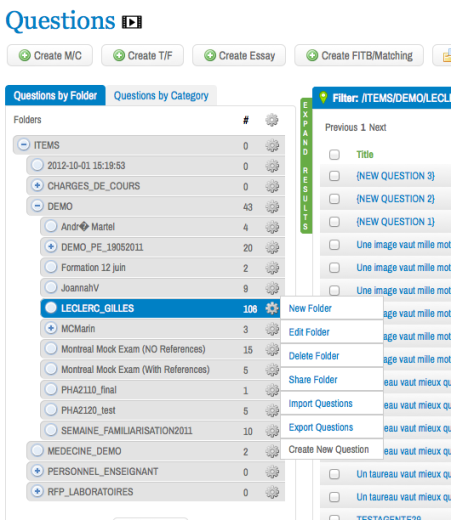This screenshot has width=451, height=520.
Task: Collapse the ITEMS root folder
Action: (x=24, y=145)
